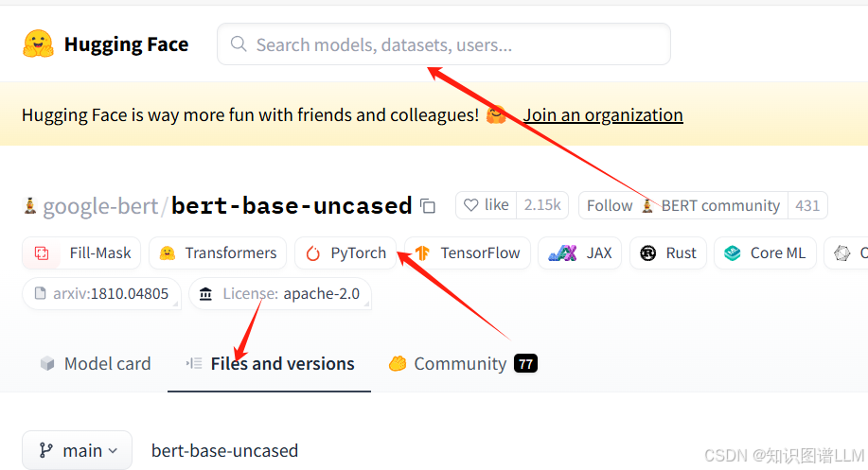This screenshot has width=868, height=470.
Task: Switch to the Model card tab
Action: 96,364
